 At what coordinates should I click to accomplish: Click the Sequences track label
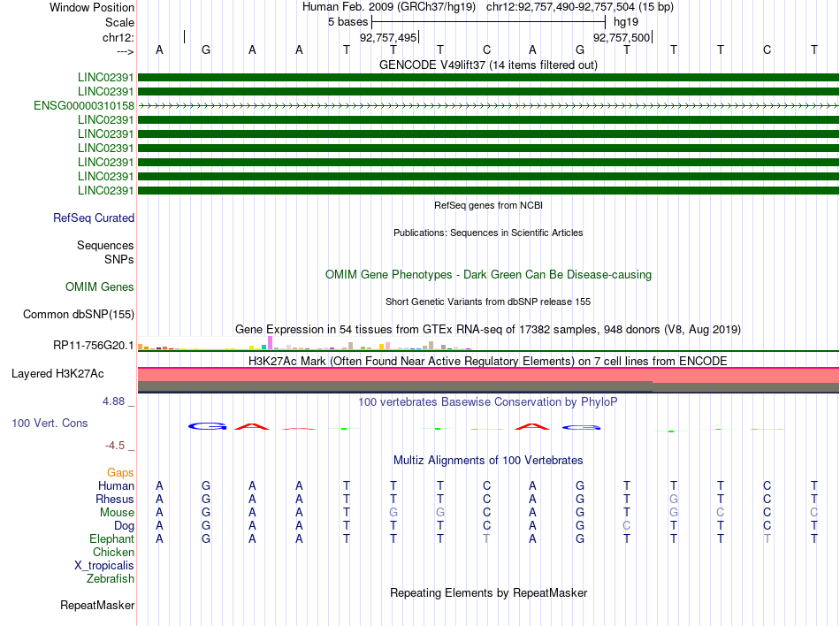pyautogui.click(x=105, y=245)
